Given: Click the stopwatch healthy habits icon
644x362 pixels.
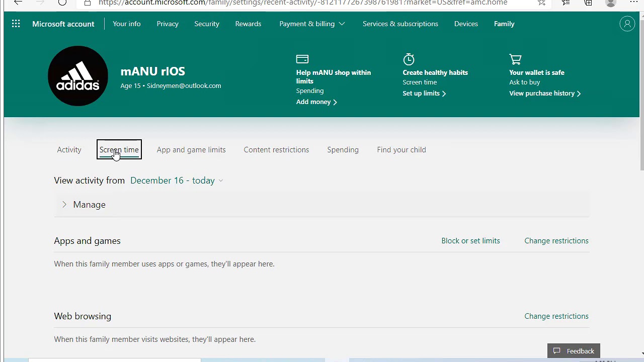Looking at the screenshot, I should tap(409, 59).
